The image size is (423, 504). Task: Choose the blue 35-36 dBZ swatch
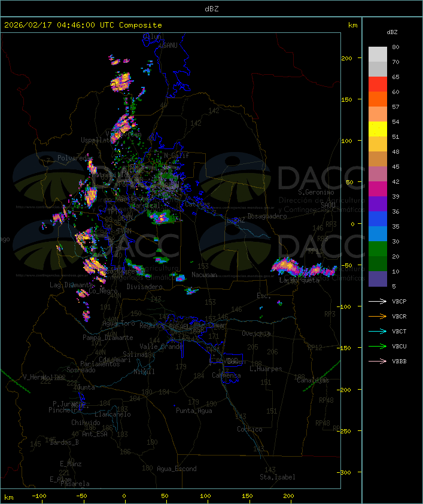[x=378, y=219]
